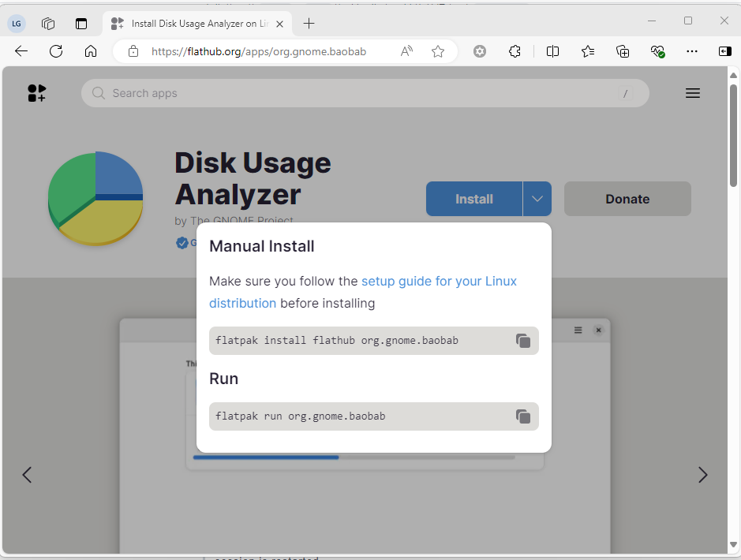Screen dimensions: 741x560
Task: Toggle the vertical tabs icon
Action: pos(81,23)
